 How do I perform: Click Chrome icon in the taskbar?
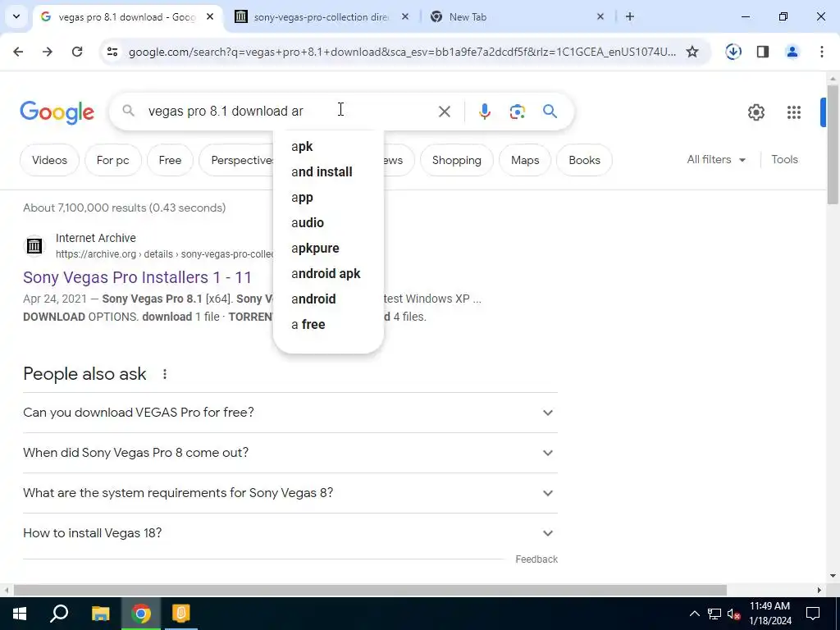point(141,614)
